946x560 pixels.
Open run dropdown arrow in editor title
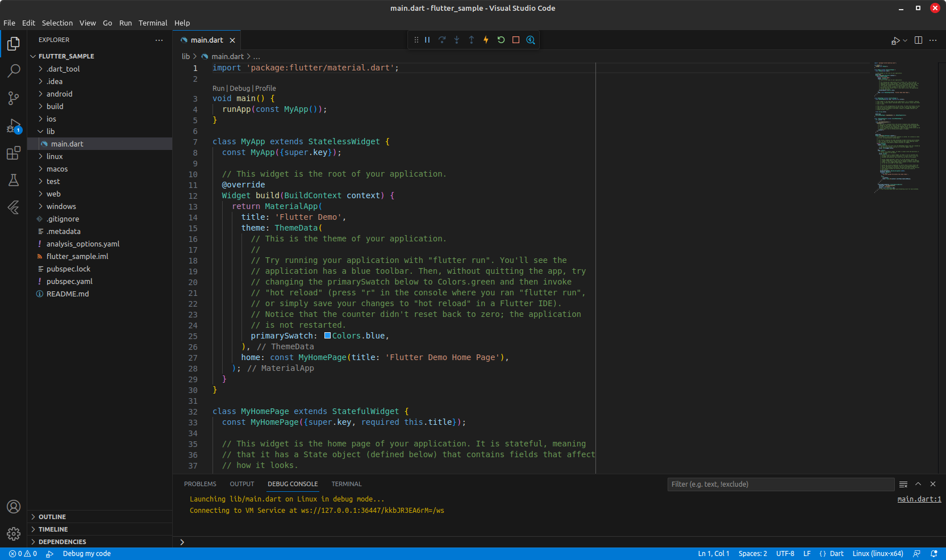tap(905, 40)
